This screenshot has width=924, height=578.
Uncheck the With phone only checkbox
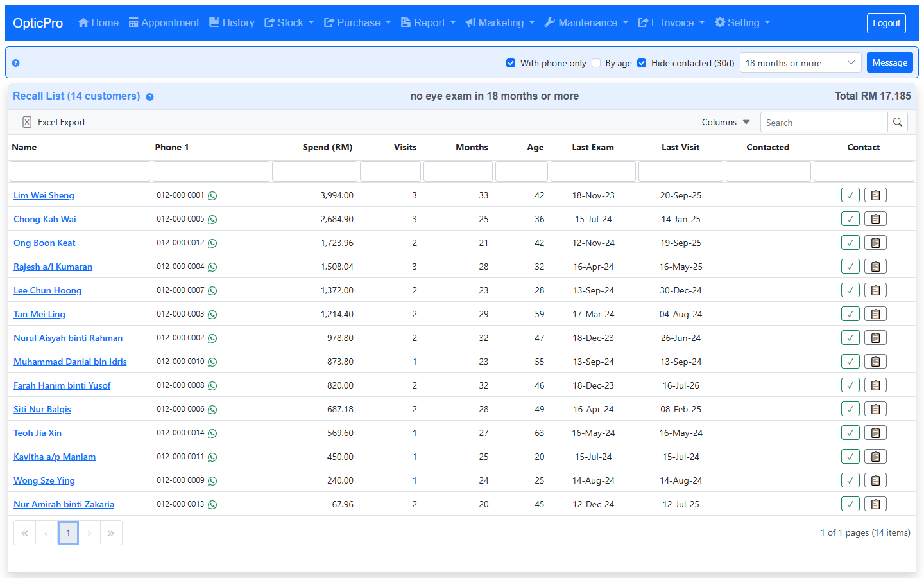point(511,63)
